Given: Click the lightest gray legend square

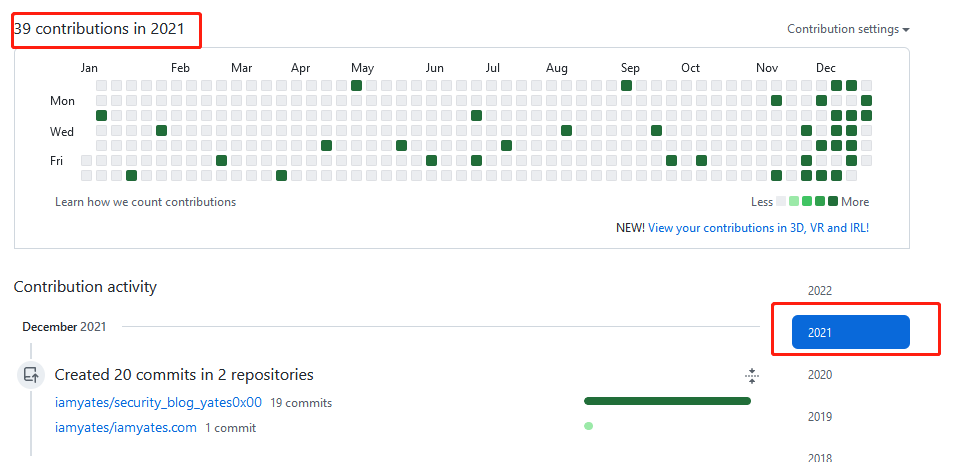Looking at the screenshot, I should pyautogui.click(x=781, y=201).
